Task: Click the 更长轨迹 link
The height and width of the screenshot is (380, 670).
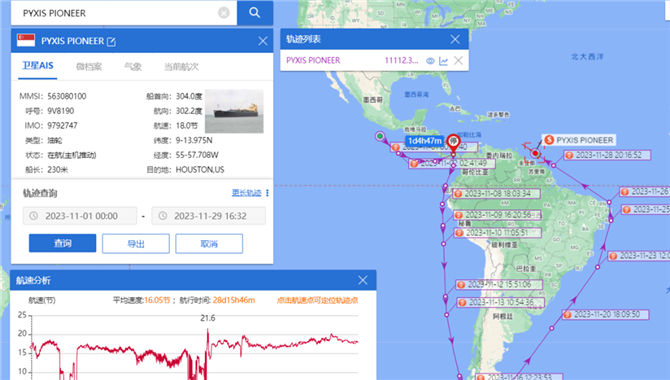Action: point(247,193)
